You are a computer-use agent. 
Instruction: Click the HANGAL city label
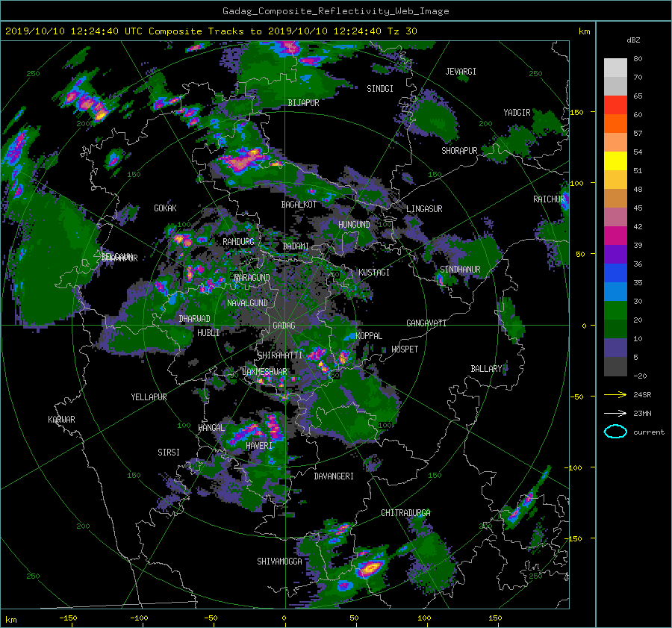211,428
